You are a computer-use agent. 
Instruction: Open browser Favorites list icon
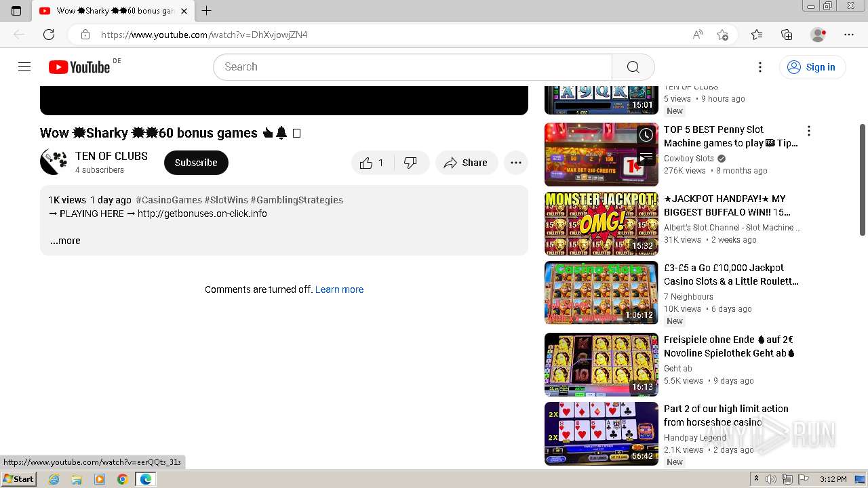click(757, 35)
